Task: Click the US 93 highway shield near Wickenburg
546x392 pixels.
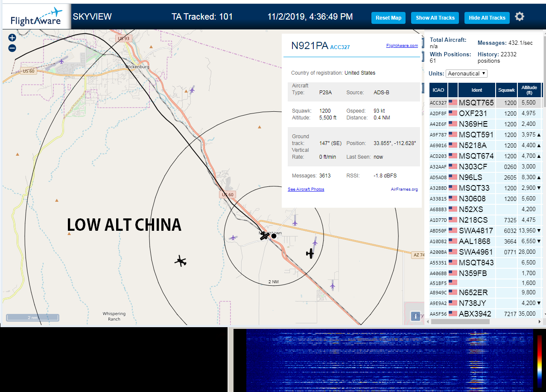Action: (123, 38)
